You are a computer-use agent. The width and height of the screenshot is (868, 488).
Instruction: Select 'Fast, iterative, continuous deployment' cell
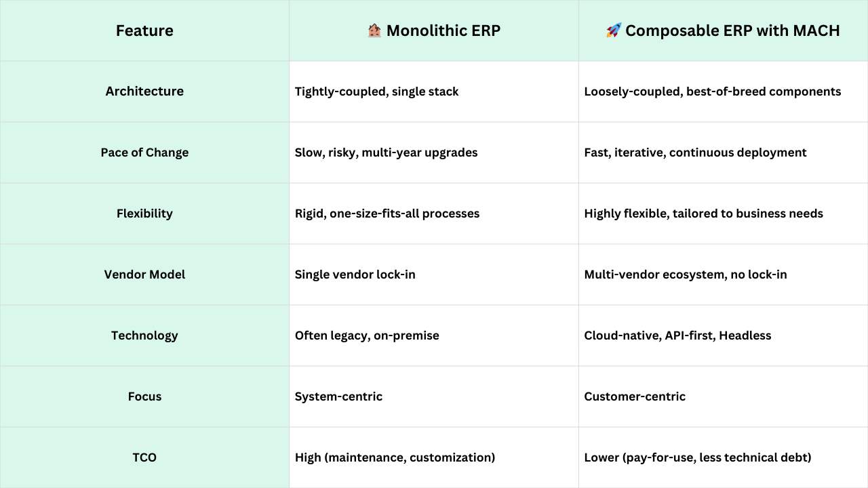723,152
